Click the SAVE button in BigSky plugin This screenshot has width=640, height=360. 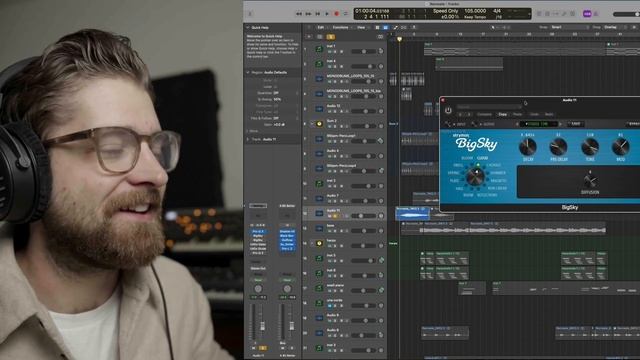pyautogui.click(x=575, y=124)
